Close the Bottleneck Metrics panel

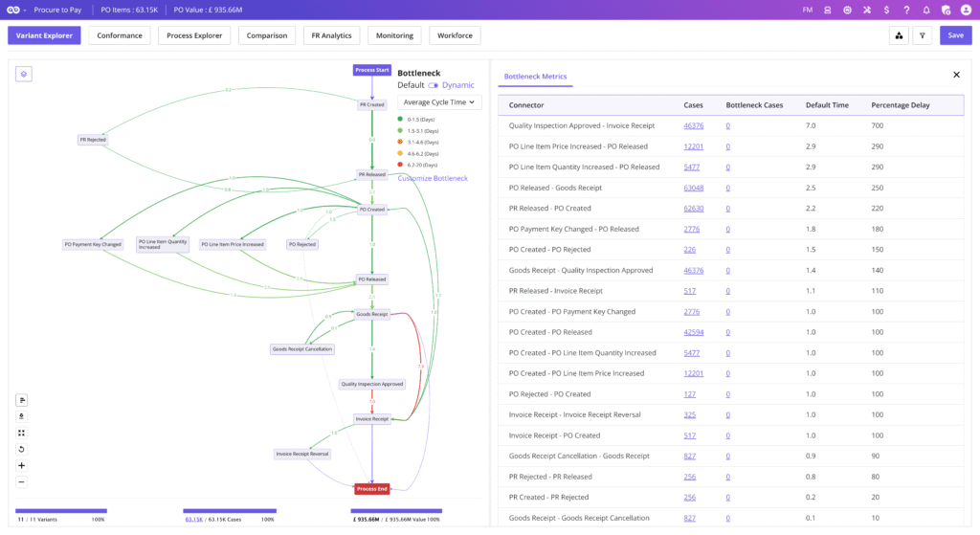955,75
